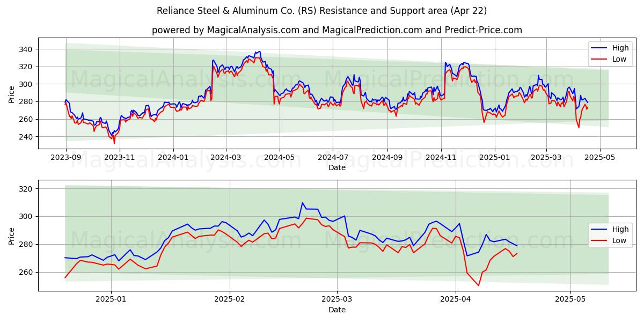Click the '2025-01' tick on the bottom chart
The width and height of the screenshot is (644, 322).
pyautogui.click(x=111, y=299)
